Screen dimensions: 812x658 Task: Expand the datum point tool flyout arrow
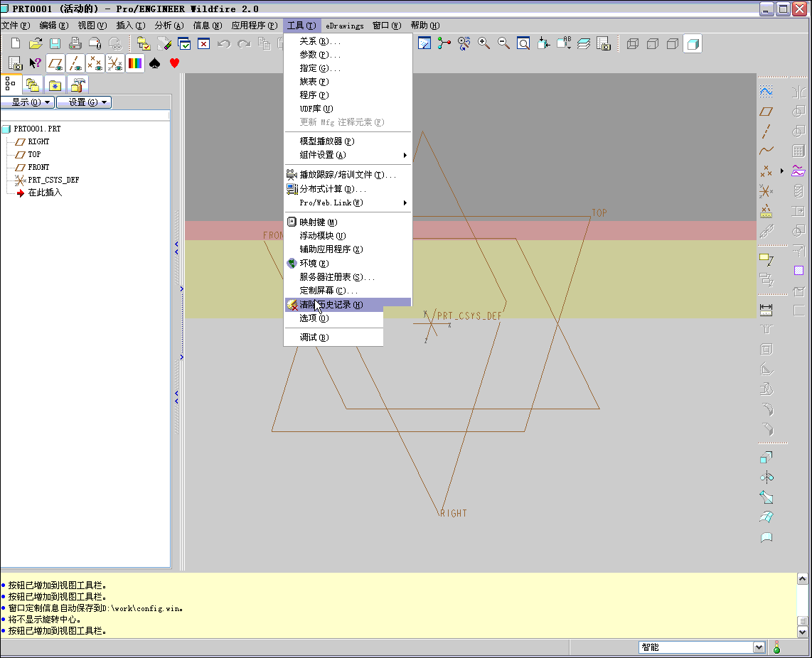pyautogui.click(x=782, y=171)
